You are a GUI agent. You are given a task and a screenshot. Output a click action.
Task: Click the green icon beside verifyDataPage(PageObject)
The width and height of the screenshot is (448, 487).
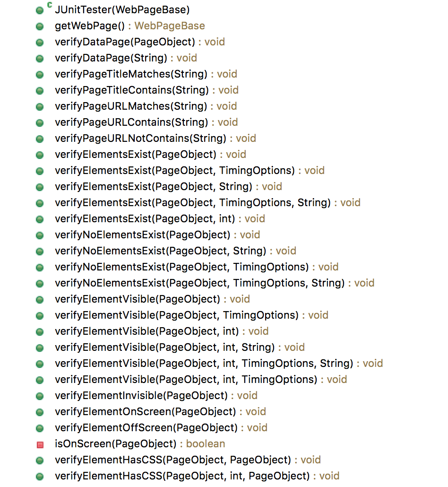tap(40, 43)
